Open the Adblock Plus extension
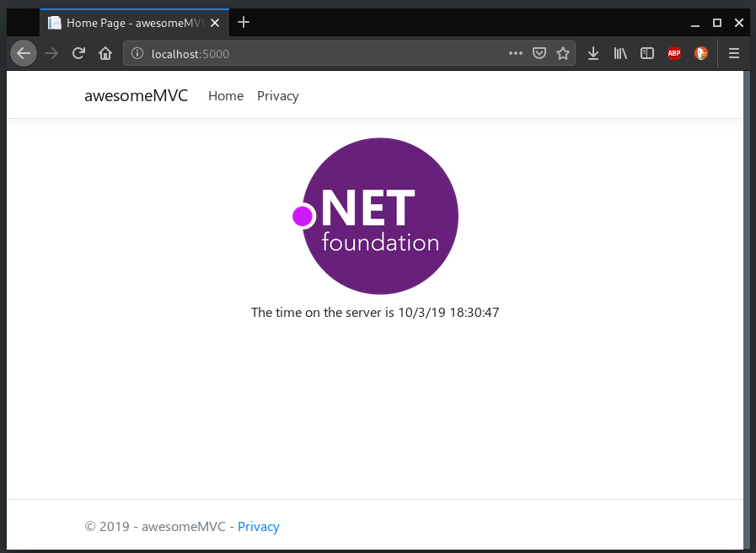This screenshot has width=756, height=553. pos(674,53)
